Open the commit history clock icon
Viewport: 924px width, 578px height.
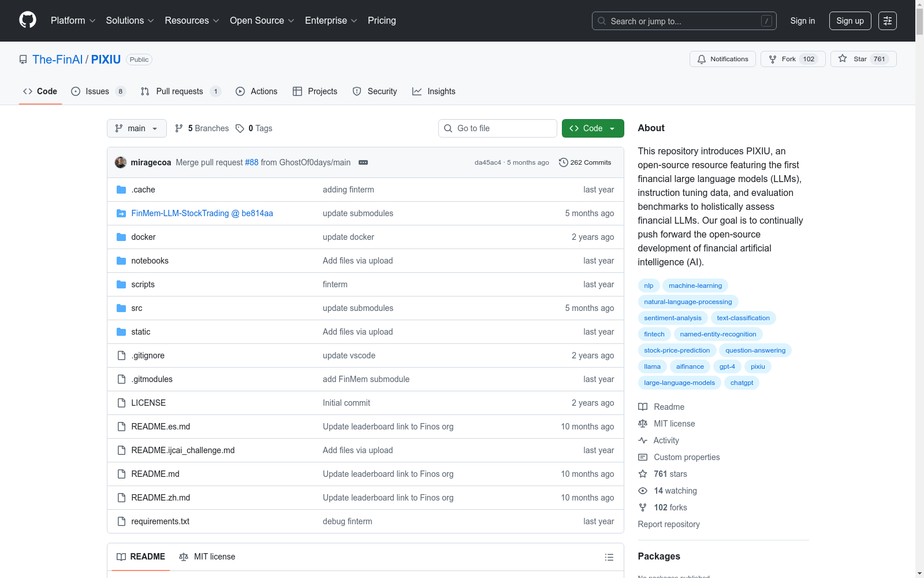pos(564,162)
